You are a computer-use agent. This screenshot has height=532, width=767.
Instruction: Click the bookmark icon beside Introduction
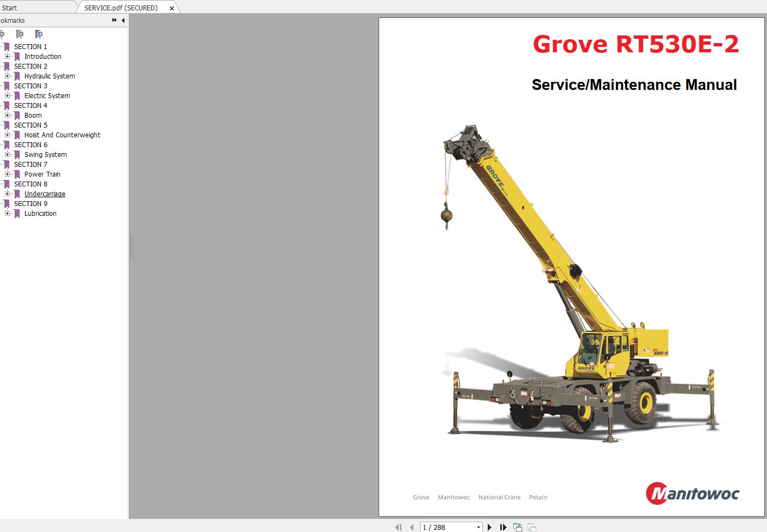click(x=17, y=57)
